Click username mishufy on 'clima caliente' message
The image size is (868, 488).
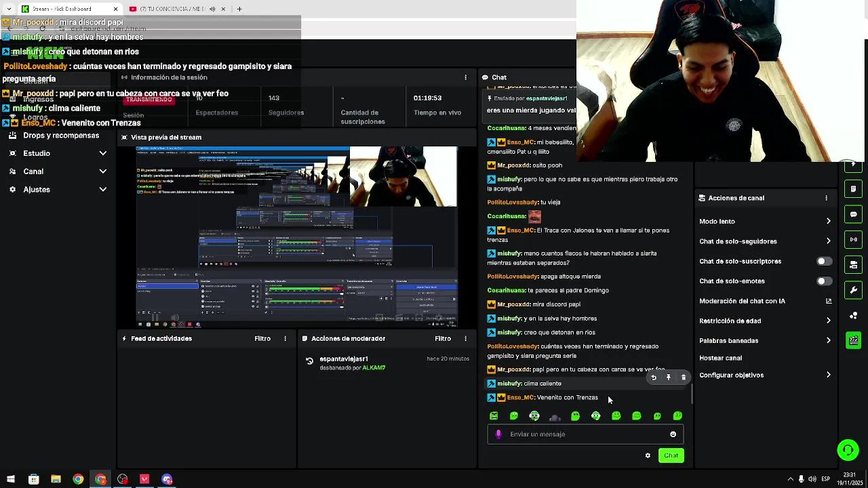[509, 384]
